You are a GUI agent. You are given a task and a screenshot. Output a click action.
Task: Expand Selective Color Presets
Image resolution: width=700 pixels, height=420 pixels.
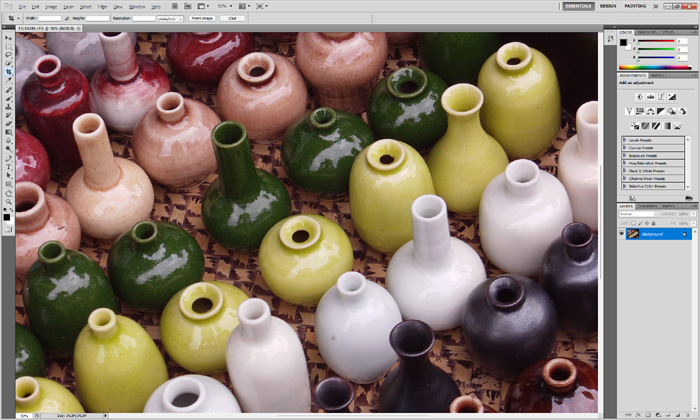625,186
